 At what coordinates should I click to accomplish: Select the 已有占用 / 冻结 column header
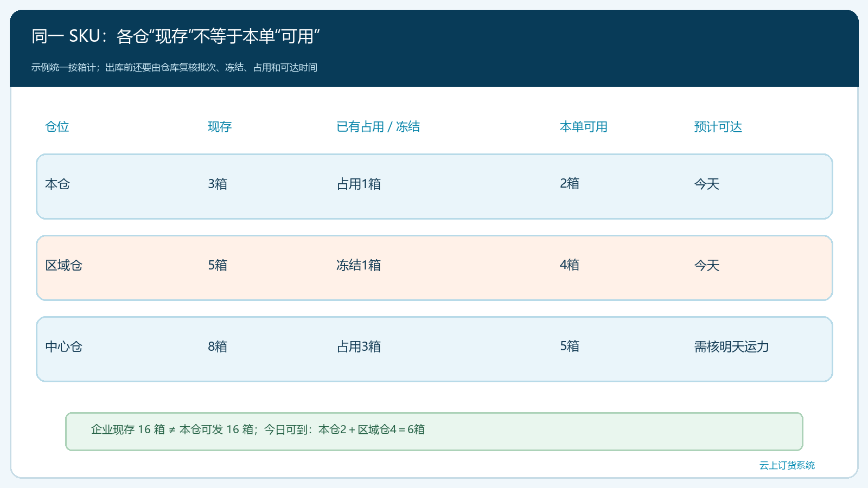(378, 127)
